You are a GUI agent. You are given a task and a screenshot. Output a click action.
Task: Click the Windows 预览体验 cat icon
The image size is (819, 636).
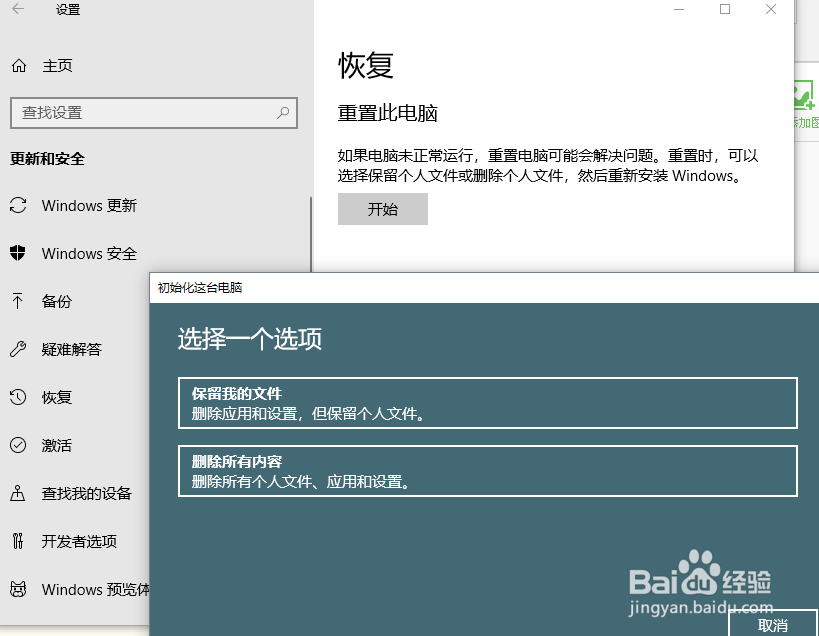[x=18, y=589]
